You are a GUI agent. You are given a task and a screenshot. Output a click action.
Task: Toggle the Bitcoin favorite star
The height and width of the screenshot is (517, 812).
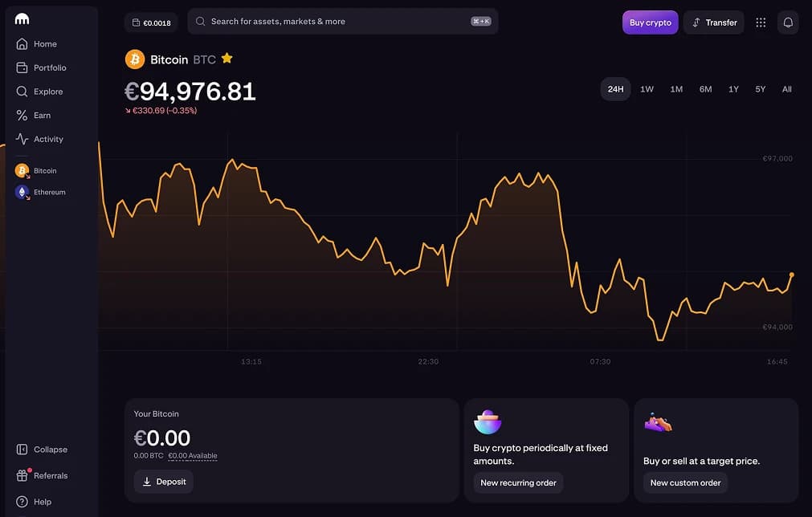pyautogui.click(x=226, y=59)
